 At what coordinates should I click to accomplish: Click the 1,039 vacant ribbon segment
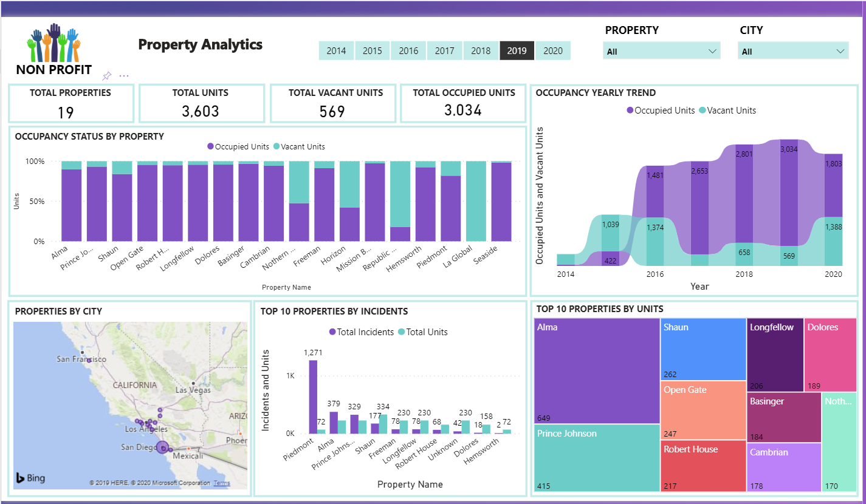(x=610, y=233)
